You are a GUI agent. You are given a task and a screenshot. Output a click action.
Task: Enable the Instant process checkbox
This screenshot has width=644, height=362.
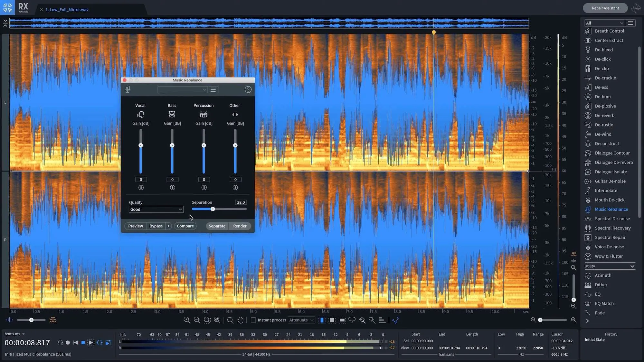253,320
